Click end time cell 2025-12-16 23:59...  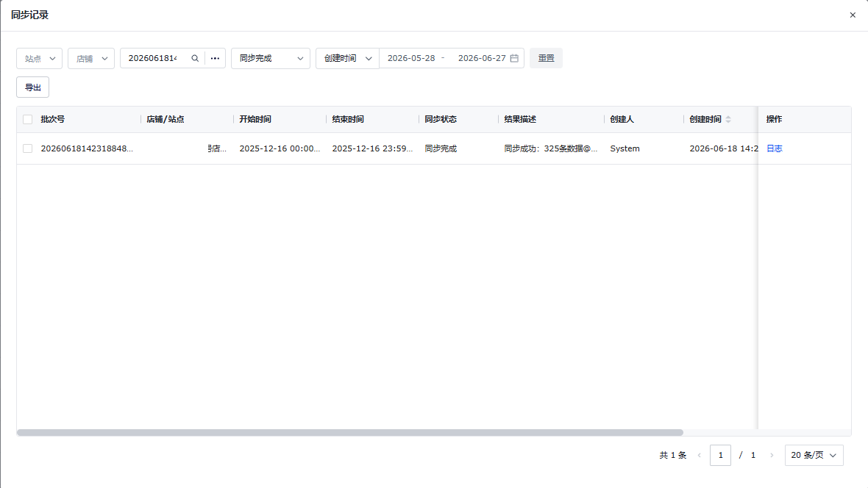pyautogui.click(x=372, y=149)
